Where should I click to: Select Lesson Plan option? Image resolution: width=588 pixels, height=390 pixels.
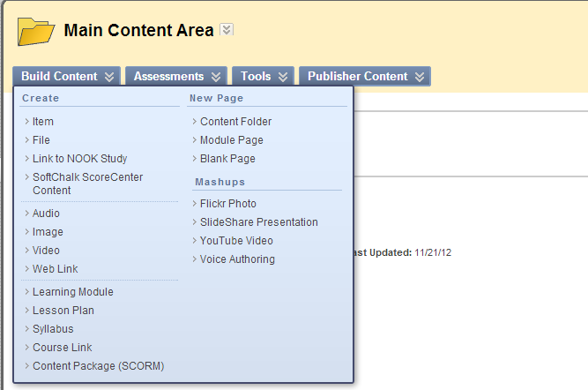[63, 311]
